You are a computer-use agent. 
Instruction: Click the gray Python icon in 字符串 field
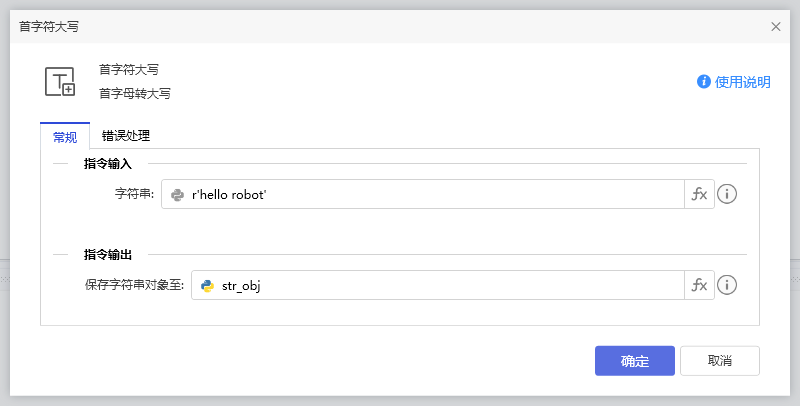click(x=177, y=195)
